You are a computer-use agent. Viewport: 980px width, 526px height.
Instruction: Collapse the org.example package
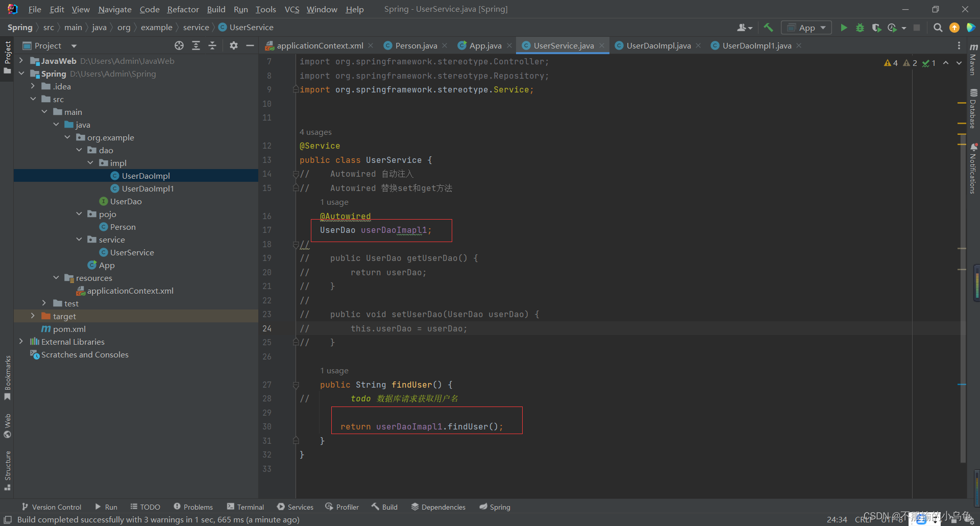click(x=67, y=137)
